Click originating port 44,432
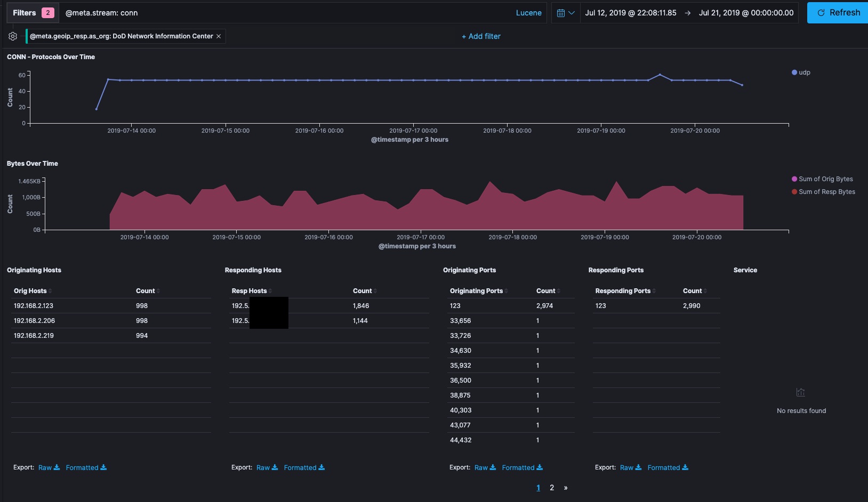Image resolution: width=868 pixels, height=502 pixels. [461, 440]
